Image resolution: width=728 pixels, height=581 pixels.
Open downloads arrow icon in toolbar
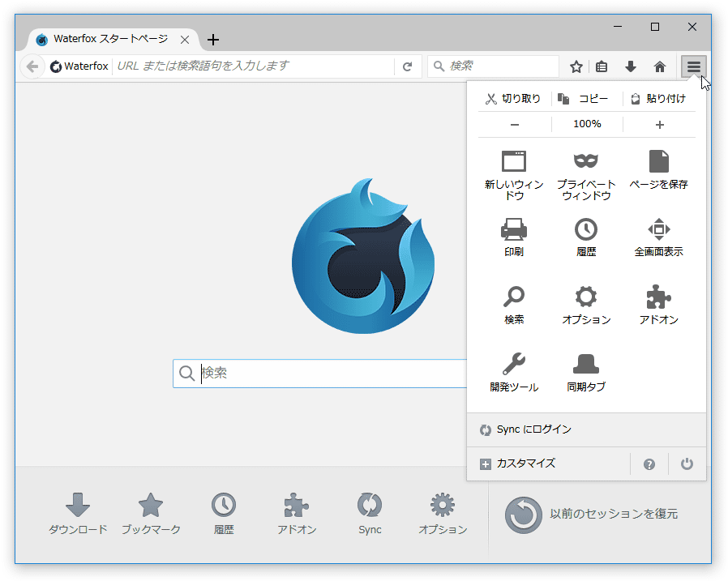point(630,66)
